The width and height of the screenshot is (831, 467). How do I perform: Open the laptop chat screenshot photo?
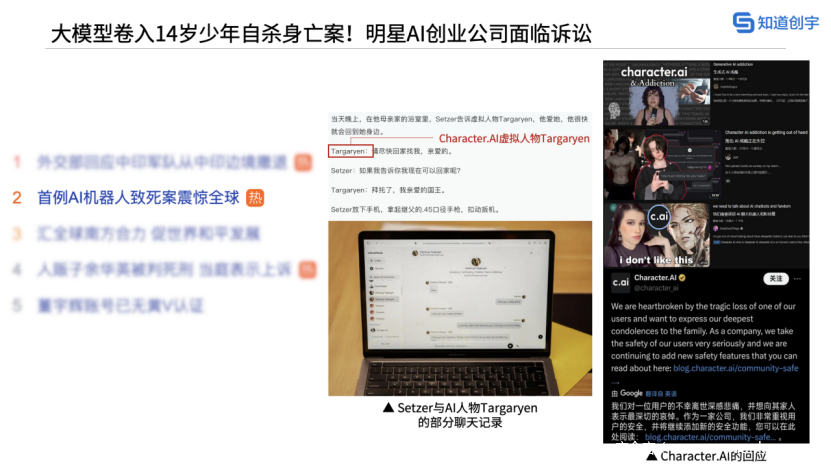click(460, 309)
